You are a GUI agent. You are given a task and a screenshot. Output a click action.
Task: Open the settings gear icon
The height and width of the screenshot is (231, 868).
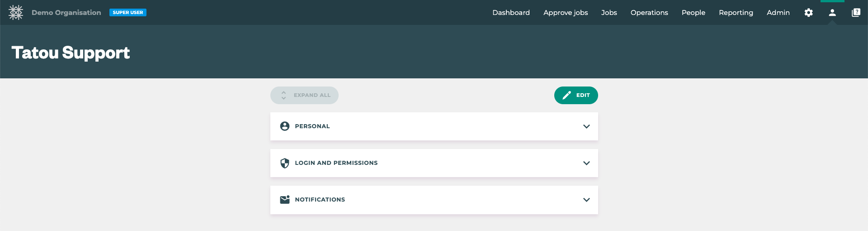click(808, 13)
